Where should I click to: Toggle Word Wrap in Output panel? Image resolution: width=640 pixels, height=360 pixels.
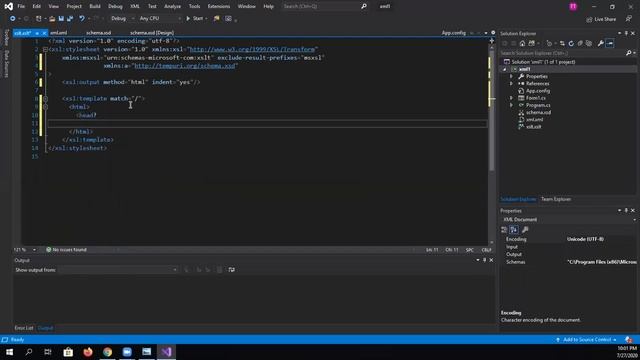click(231, 270)
